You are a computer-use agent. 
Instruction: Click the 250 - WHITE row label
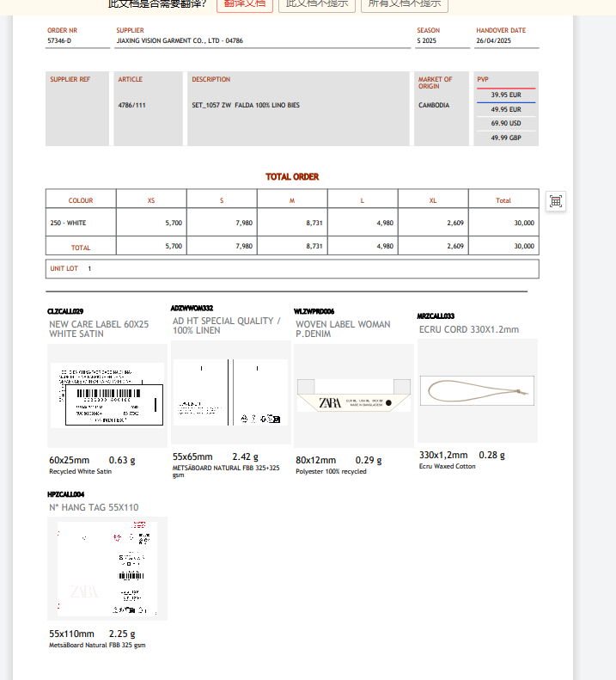coord(69,223)
